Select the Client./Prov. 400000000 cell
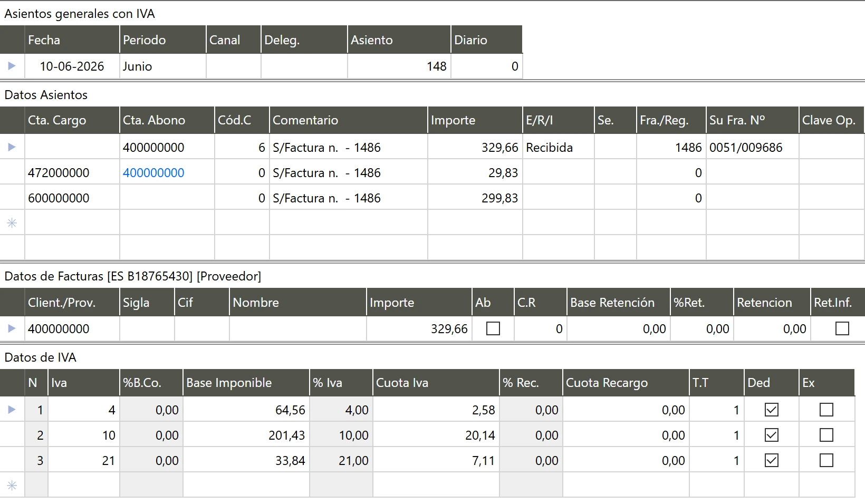The width and height of the screenshot is (865, 504). coord(72,328)
